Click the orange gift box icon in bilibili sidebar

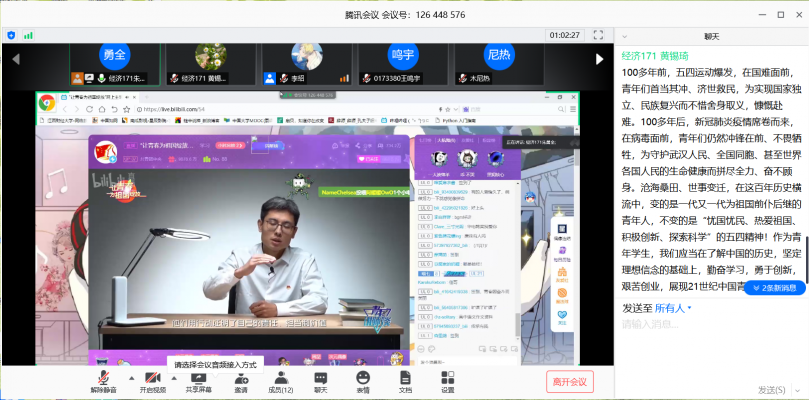562,274
